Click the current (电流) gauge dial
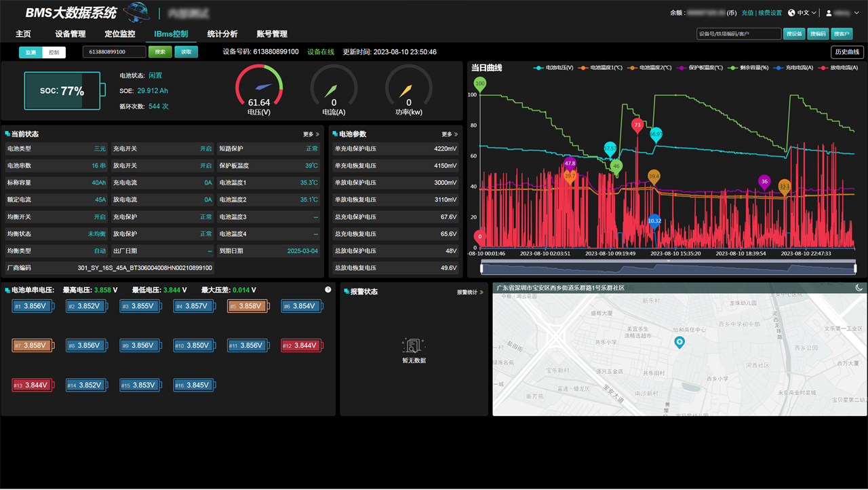The image size is (868, 490). point(334,90)
